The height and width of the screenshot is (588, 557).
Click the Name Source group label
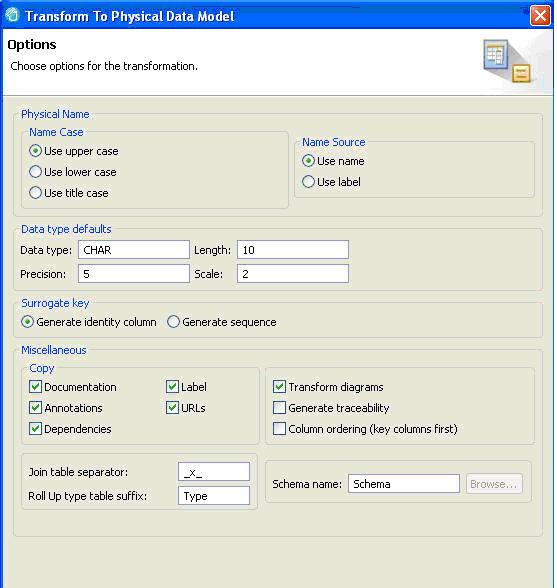334,142
